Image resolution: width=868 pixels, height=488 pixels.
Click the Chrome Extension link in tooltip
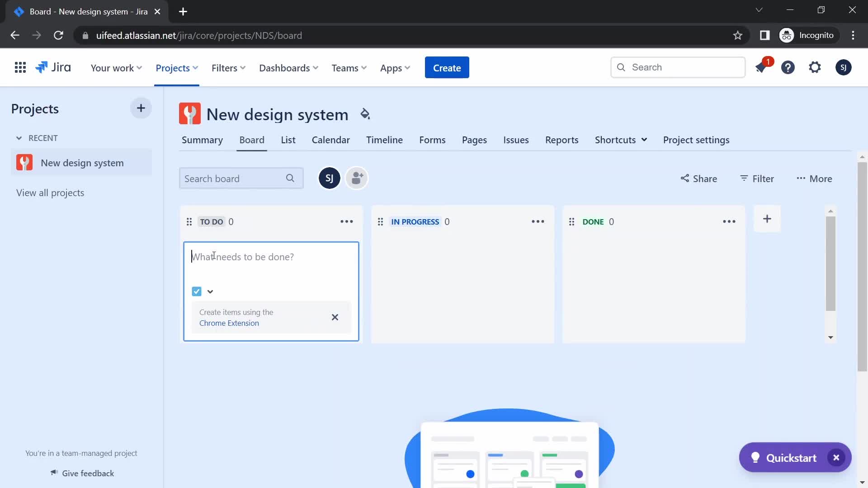coord(229,323)
